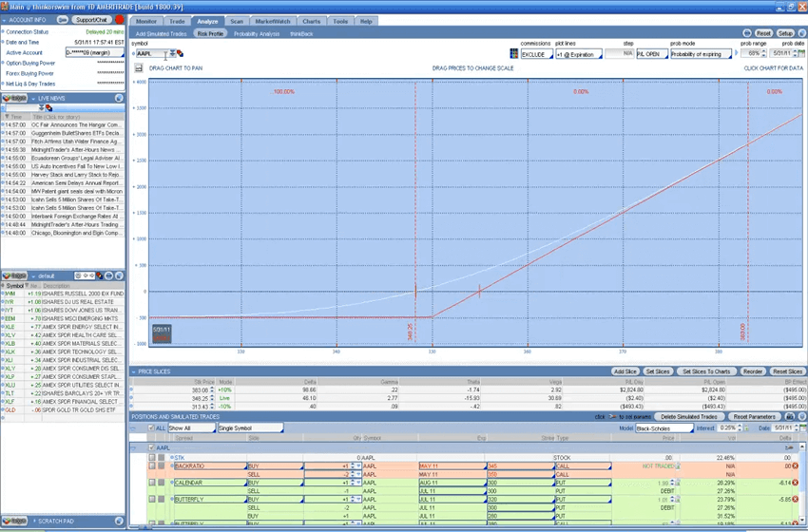Image resolution: width=808 pixels, height=532 pixels.
Task: Toggle the ALL checkbox in Positions panel
Action: (x=151, y=427)
